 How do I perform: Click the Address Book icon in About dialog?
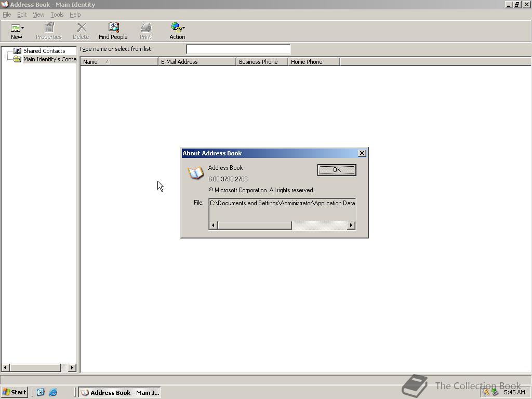click(196, 173)
